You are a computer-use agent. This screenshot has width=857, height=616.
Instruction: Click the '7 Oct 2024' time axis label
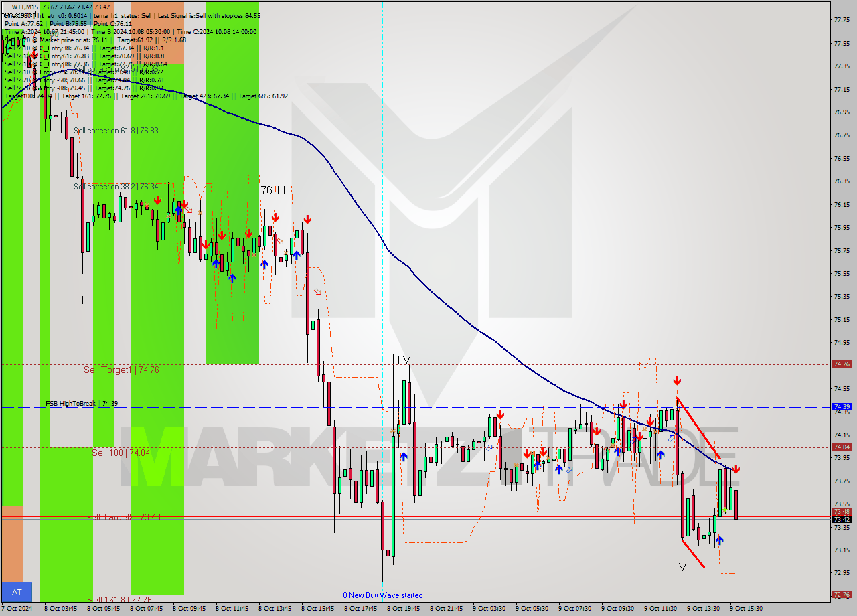(17, 609)
